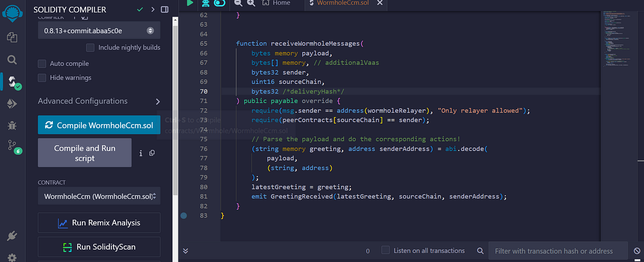This screenshot has width=644, height=262.
Task: Click the 'abi' keyword on line 76
Action: [x=451, y=149]
